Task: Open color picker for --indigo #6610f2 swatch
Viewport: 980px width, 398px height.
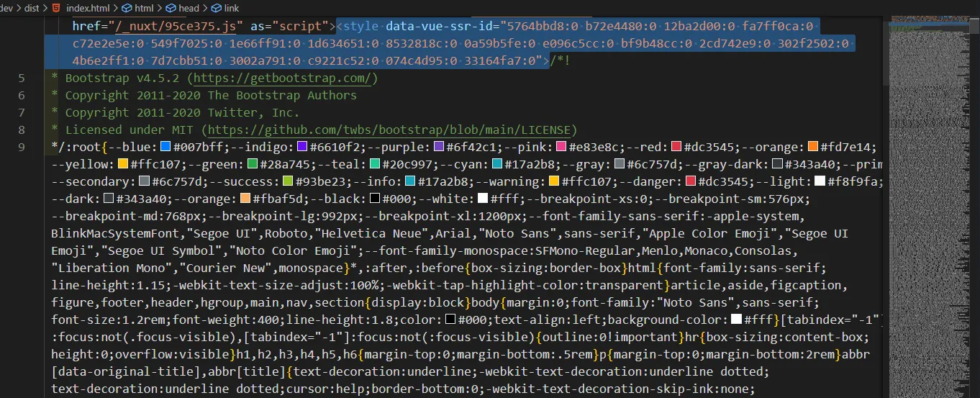Action: click(301, 147)
